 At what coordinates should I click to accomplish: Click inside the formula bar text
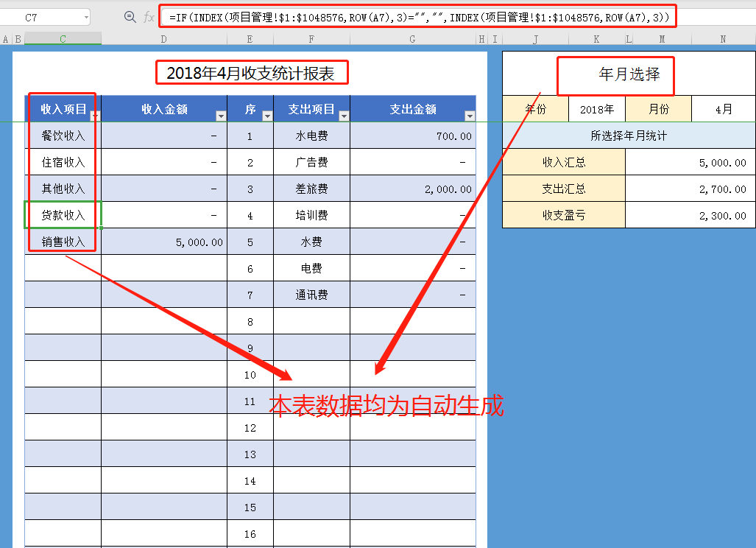pos(419,18)
